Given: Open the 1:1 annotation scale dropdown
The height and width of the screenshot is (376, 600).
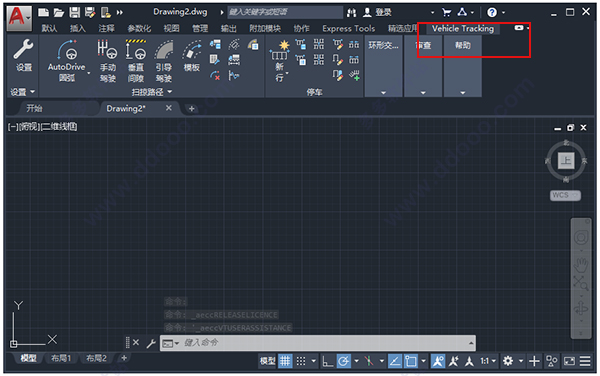Looking at the screenshot, I should pos(488,361).
